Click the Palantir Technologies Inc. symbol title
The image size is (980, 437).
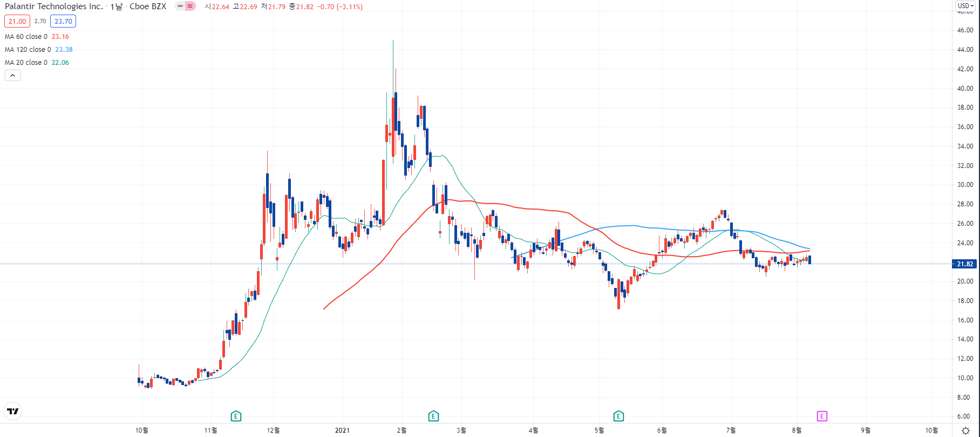click(53, 6)
